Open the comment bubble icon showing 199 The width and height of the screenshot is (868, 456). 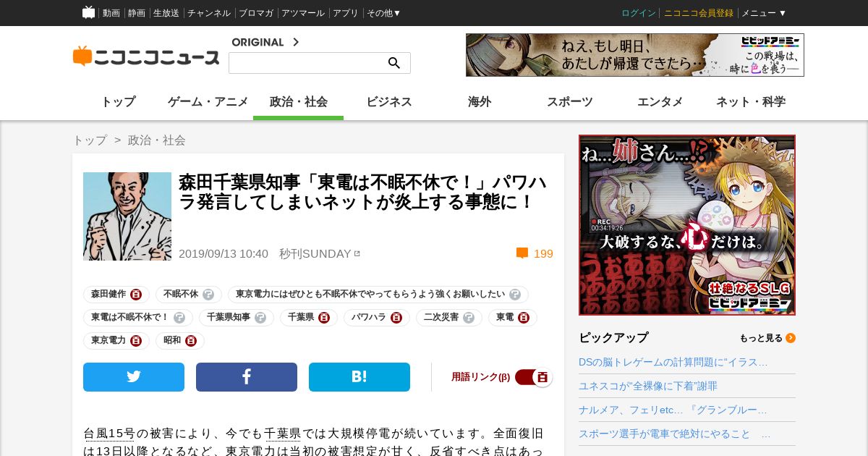[522, 253]
